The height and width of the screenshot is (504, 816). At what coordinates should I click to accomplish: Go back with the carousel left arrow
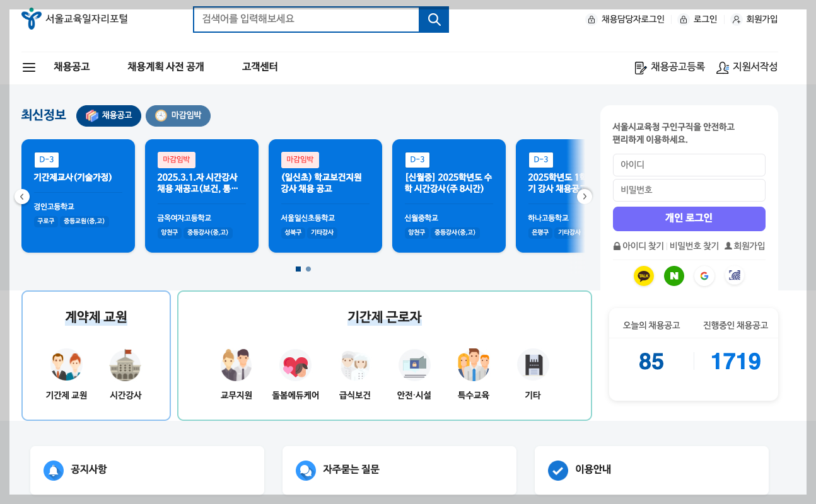(x=21, y=196)
